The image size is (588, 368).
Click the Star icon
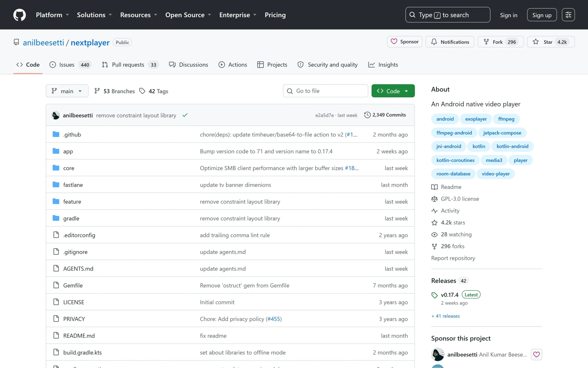coord(536,42)
